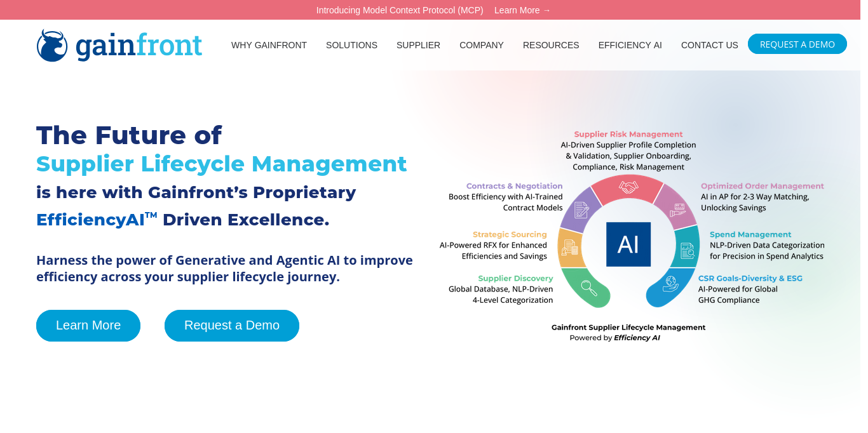Viewport: 868px width, 433px height.
Task: Open the Contact Us page
Action: 709,45
